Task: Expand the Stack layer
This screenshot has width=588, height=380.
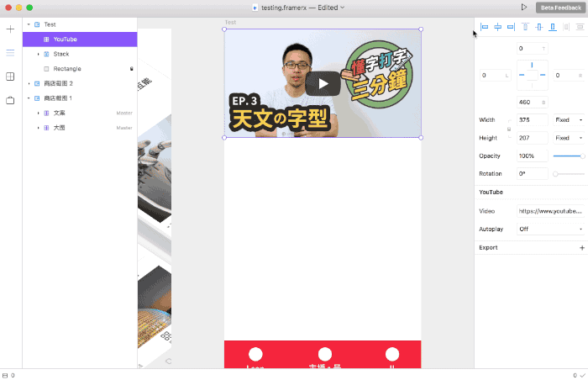Action: 38,54
